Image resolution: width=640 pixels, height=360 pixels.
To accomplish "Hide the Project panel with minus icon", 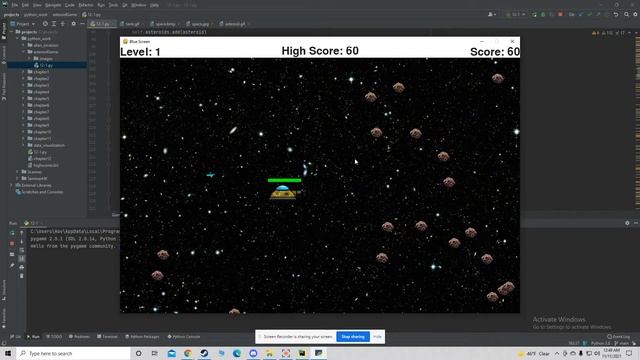I will coord(82,24).
